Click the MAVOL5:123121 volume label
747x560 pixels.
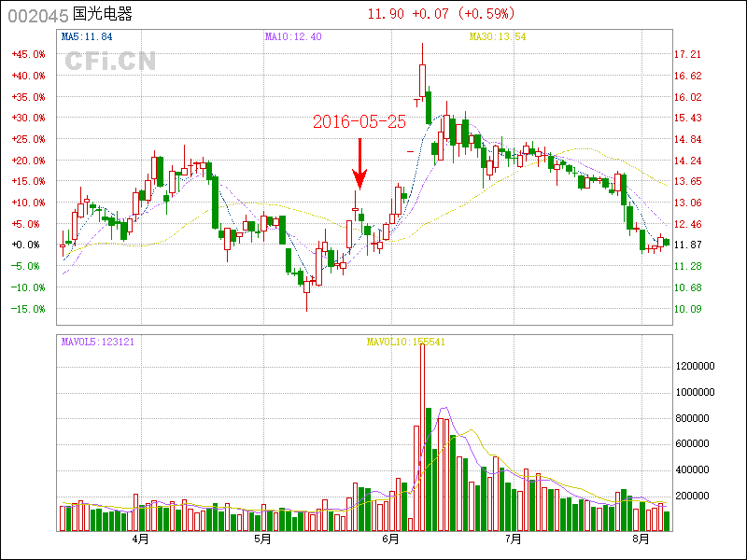(x=98, y=342)
